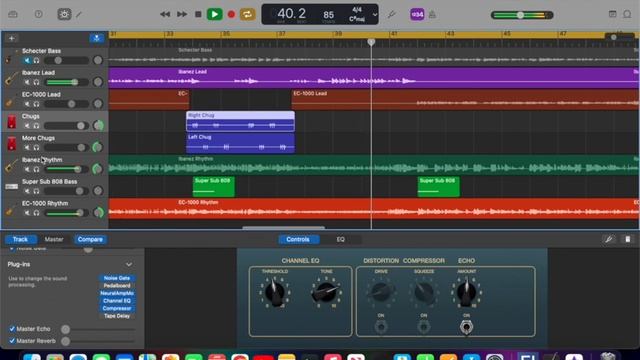Collapse the Plug-ins section chevron
This screenshot has width=640, height=360.
click(129, 264)
